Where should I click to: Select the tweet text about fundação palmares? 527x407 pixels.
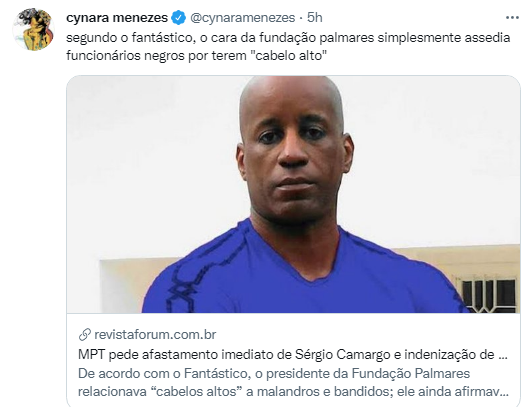[288, 46]
